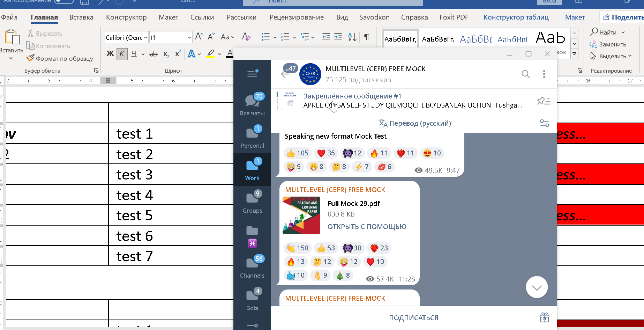Image resolution: width=644 pixels, height=330 pixels.
Task: Open the Вставить paste options arrow
Action: tap(11, 58)
